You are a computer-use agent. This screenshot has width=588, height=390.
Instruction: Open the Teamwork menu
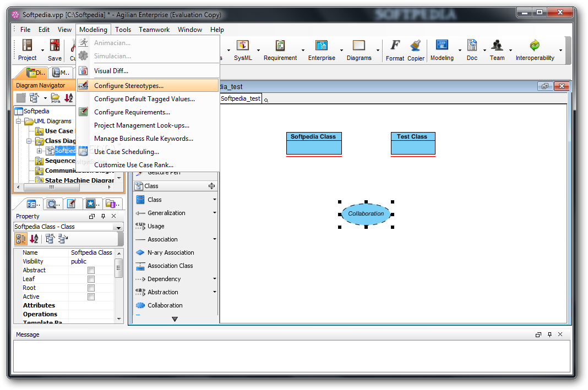coord(154,30)
